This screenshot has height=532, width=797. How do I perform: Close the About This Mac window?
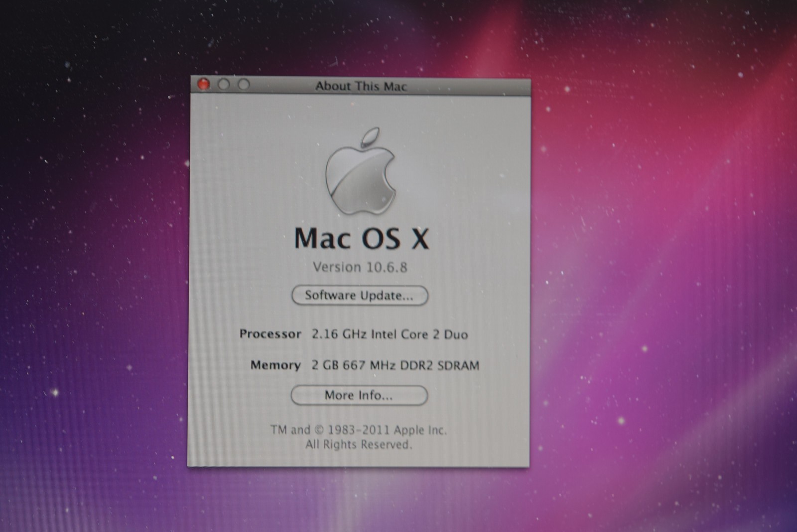pyautogui.click(x=204, y=84)
